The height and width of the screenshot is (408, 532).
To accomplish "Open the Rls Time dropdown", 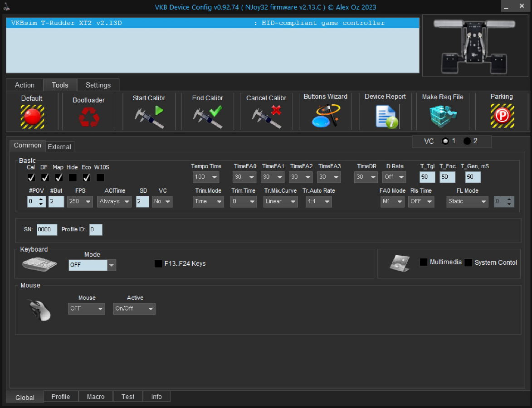I will coord(421,201).
